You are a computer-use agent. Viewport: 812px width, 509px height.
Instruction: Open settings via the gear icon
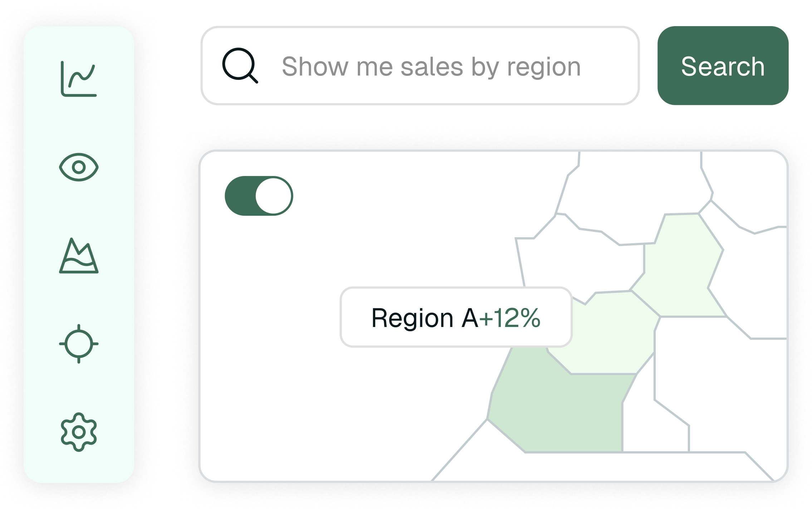pyautogui.click(x=79, y=432)
